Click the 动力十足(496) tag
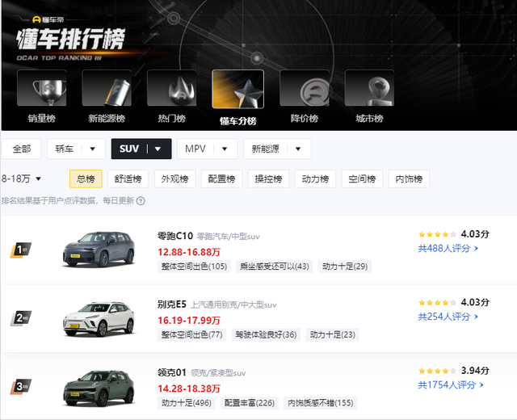 click(187, 403)
